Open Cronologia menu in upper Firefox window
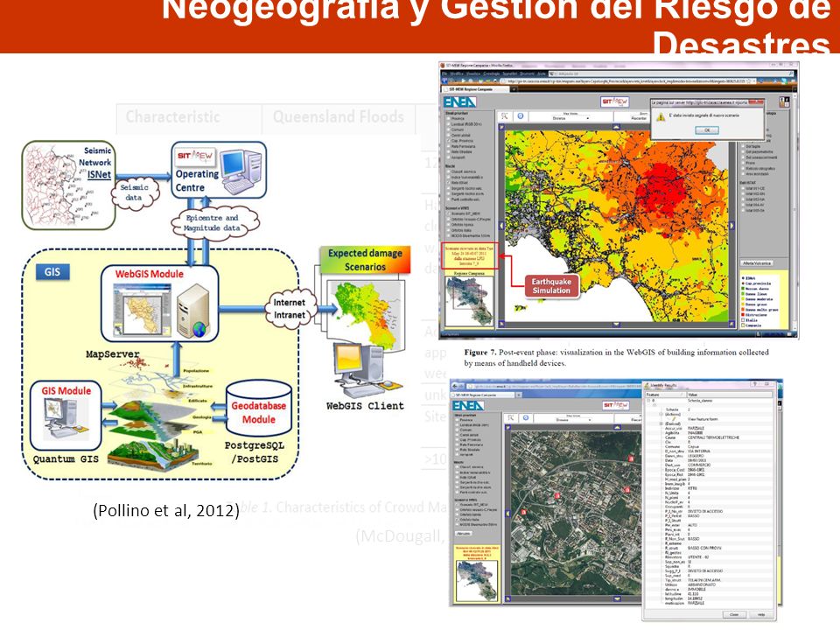This screenshot has width=840, height=630. (491, 73)
